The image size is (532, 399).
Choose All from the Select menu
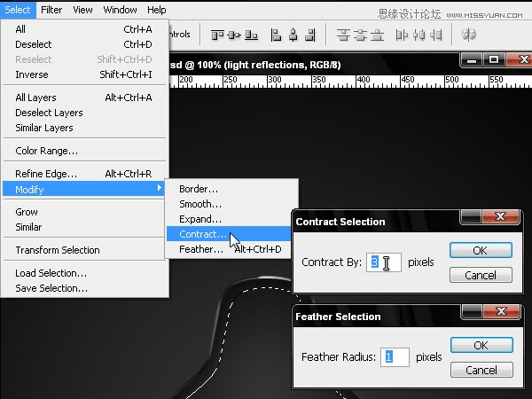(x=84, y=29)
